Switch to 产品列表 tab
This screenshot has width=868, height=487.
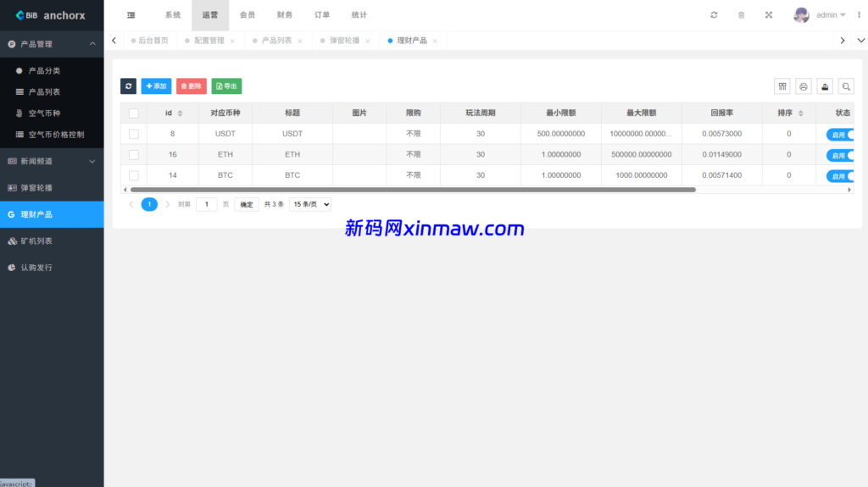tap(275, 41)
